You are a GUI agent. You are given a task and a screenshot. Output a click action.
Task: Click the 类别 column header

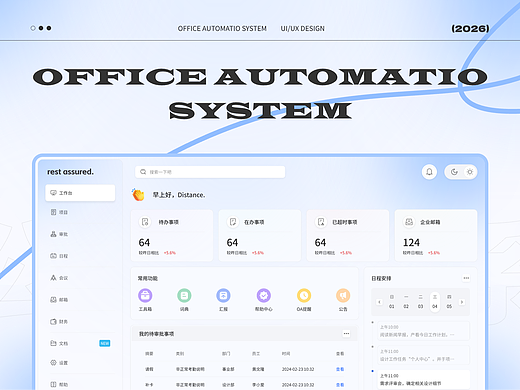[180, 354]
